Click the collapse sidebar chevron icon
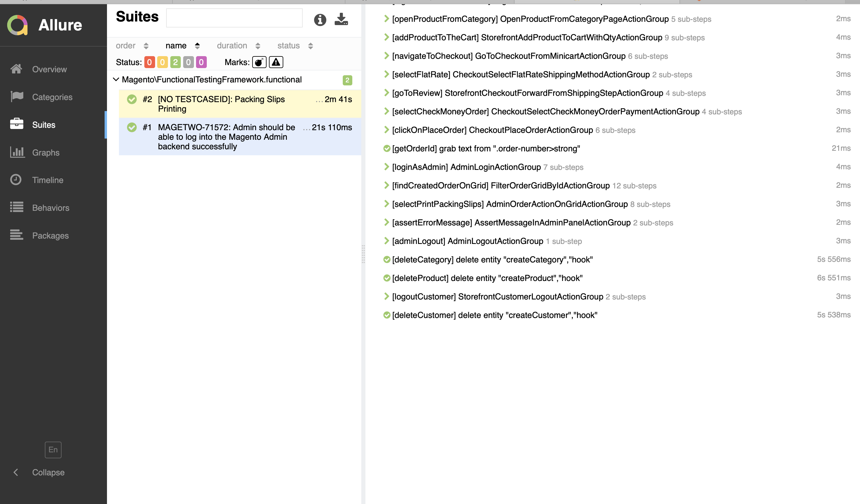This screenshot has width=860, height=504. tap(16, 472)
